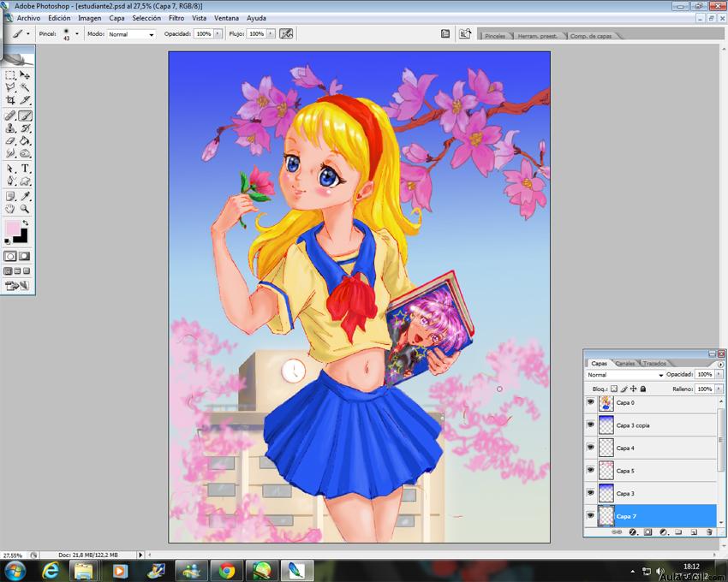This screenshot has width=728, height=582.
Task: Hide the Capa 5 layer
Action: point(591,471)
